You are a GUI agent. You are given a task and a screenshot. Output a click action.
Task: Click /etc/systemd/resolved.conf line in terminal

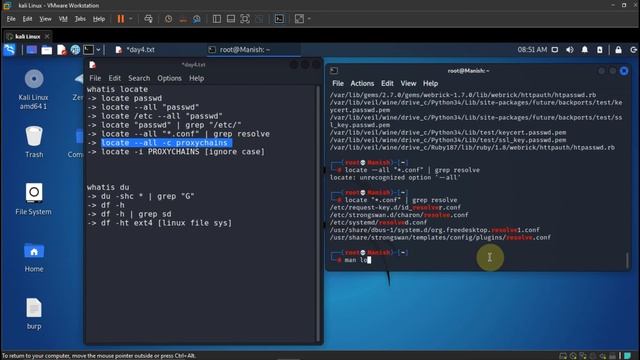click(x=378, y=222)
